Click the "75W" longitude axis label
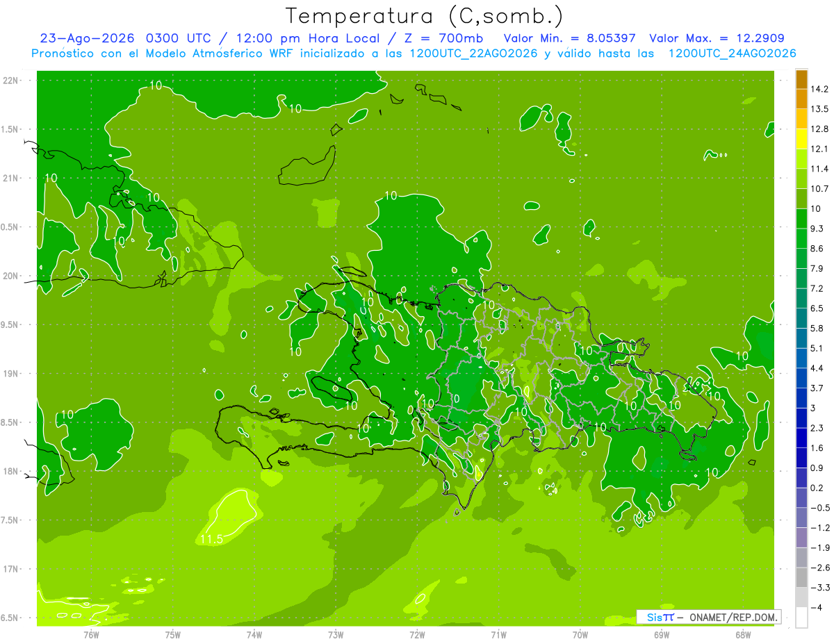Screen dimensions: 834x644 click(173, 634)
